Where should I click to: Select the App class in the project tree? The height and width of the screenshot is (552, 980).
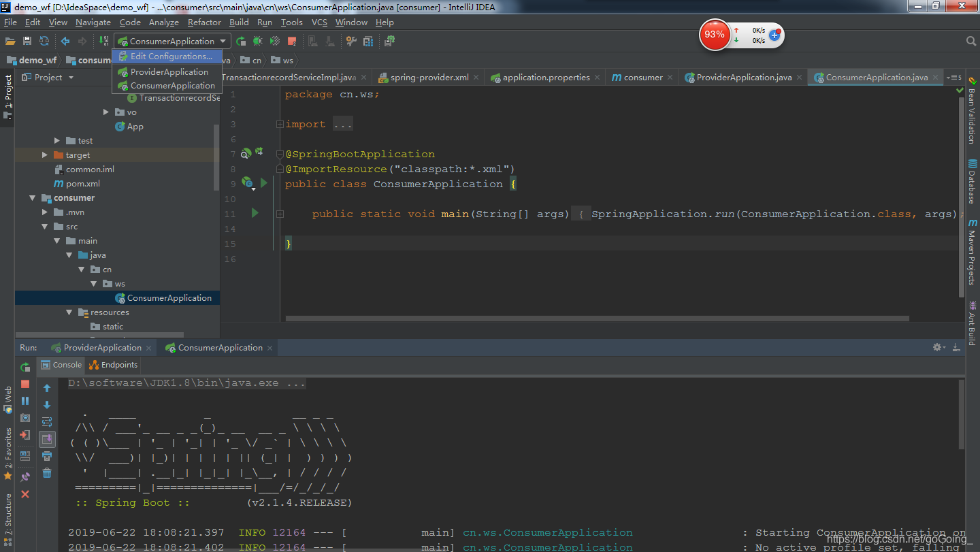[x=129, y=127]
